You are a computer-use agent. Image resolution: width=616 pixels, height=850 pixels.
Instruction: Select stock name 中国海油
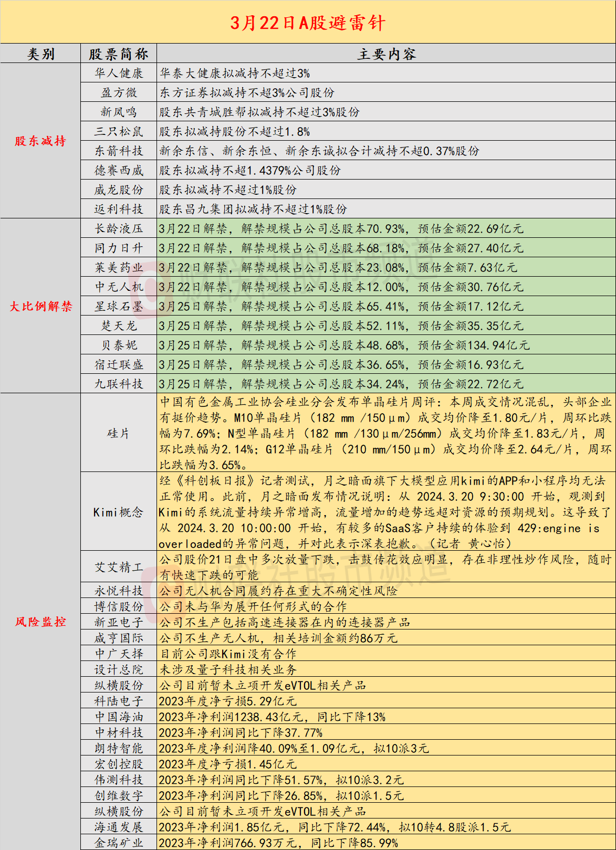pyautogui.click(x=119, y=717)
